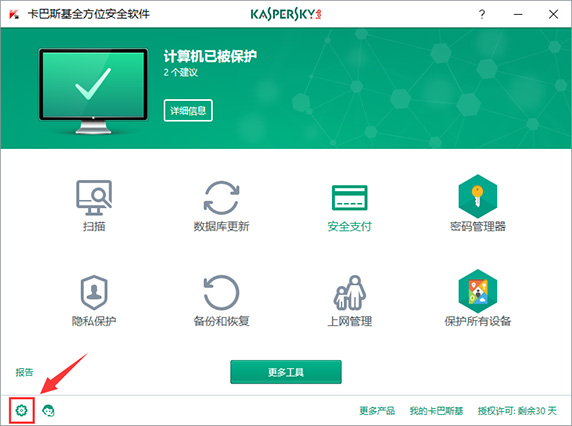572x426 pixels.
Task: Click license remaining 30 days link
Action: click(517, 411)
